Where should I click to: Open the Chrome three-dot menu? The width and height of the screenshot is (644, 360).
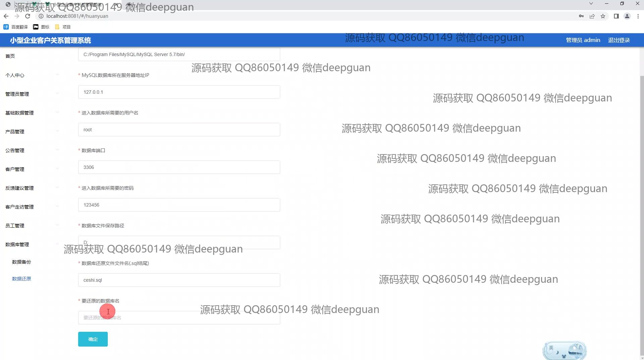[x=638, y=16]
